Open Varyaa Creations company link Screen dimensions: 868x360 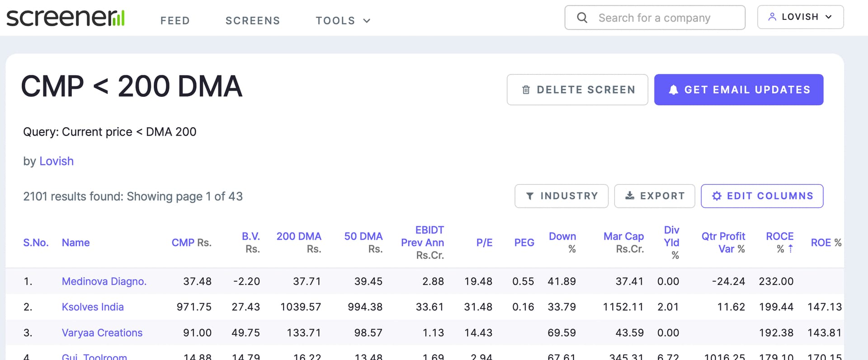102,333
